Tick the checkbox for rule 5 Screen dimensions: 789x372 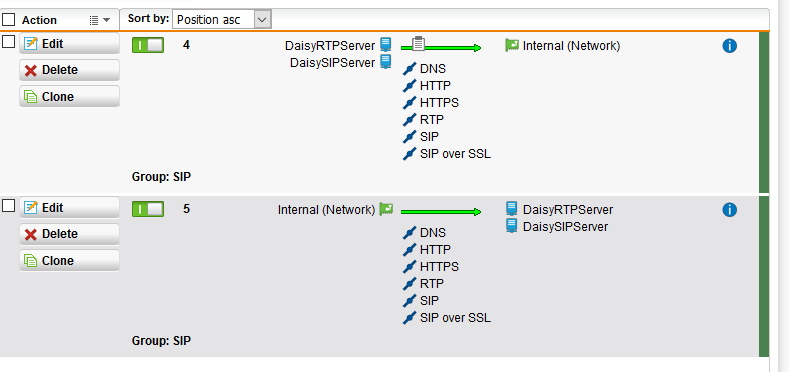(x=9, y=205)
